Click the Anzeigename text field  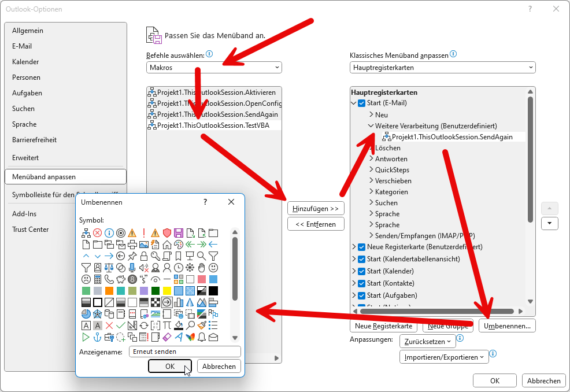pyautogui.click(x=184, y=352)
